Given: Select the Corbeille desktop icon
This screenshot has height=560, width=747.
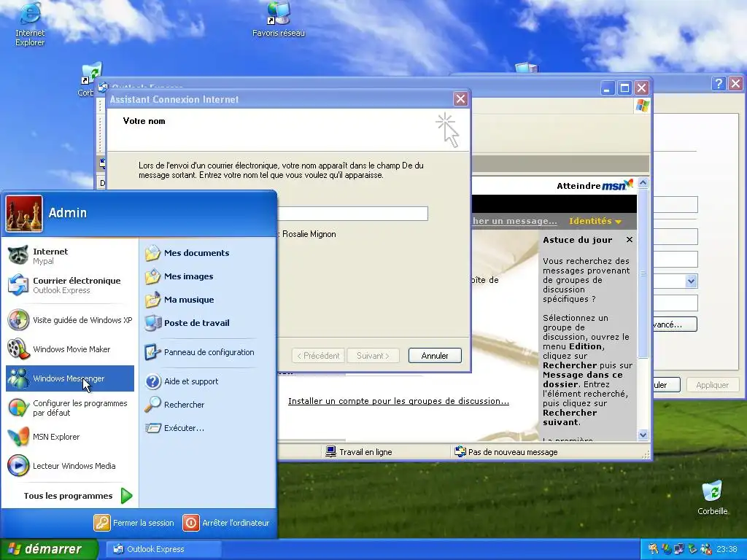Looking at the screenshot, I should (712, 497).
